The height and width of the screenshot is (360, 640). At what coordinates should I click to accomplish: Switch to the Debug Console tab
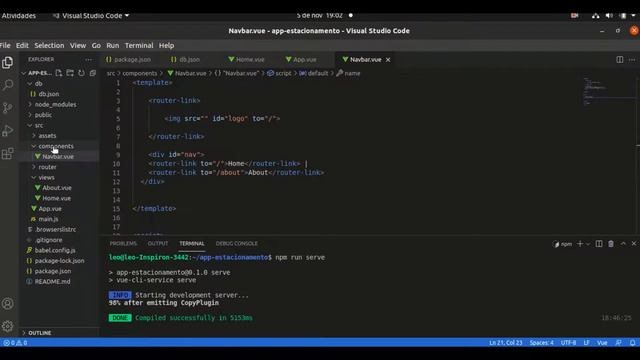point(236,244)
